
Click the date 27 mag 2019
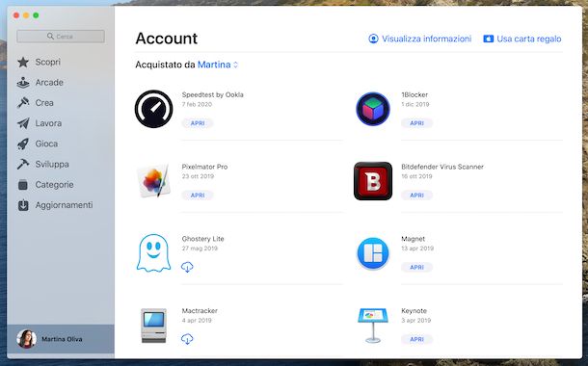click(x=200, y=248)
